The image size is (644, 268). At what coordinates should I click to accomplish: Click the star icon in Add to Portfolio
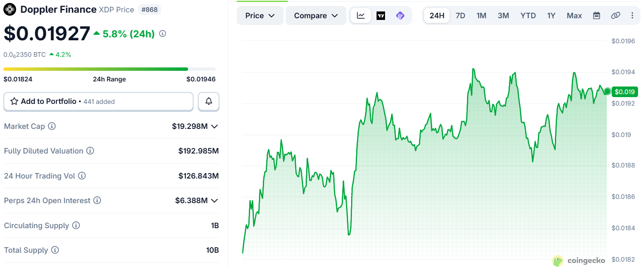pos(14,101)
